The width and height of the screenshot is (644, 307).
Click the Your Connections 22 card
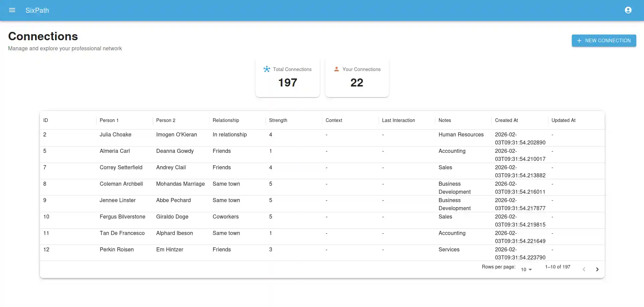coord(357,78)
